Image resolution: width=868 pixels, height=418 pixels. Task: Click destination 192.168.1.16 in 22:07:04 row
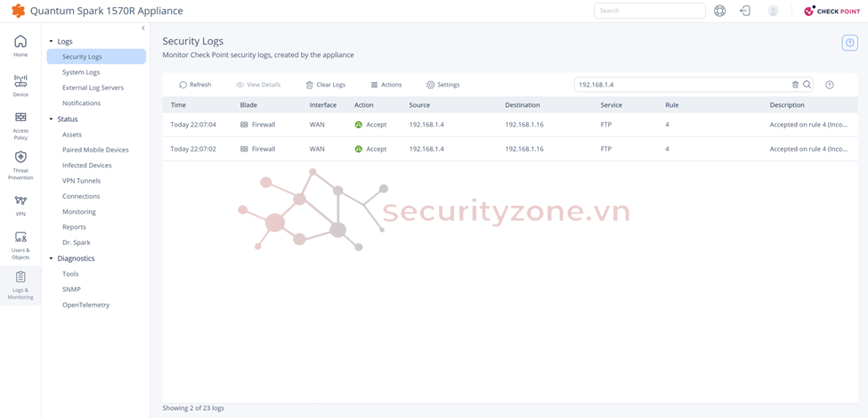tap(524, 125)
